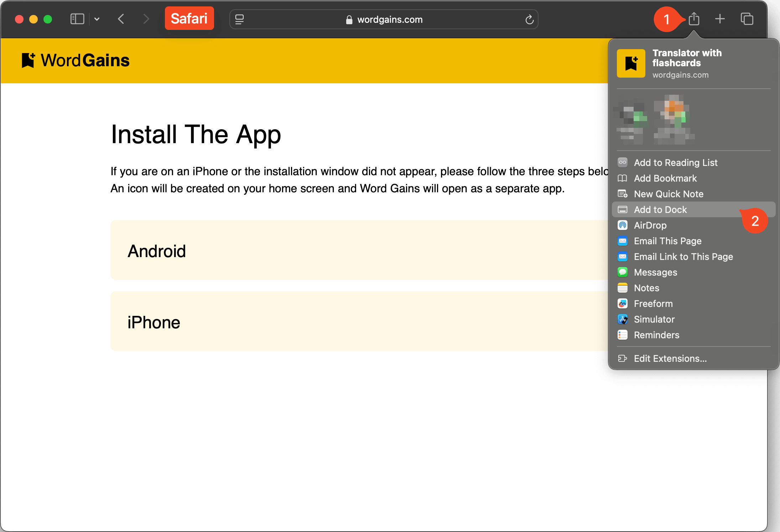Choose AirDrop from share menu
Image resolution: width=780 pixels, height=532 pixels.
[693, 225]
